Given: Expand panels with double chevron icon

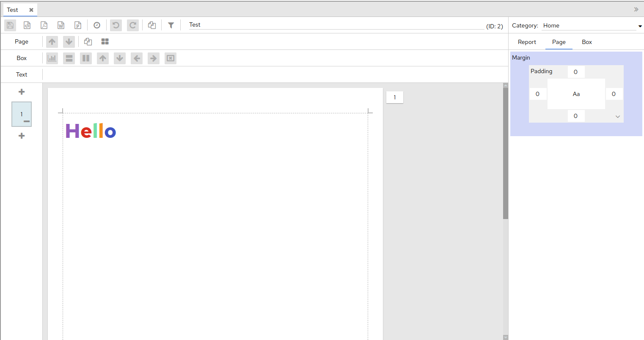Looking at the screenshot, I should [636, 9].
